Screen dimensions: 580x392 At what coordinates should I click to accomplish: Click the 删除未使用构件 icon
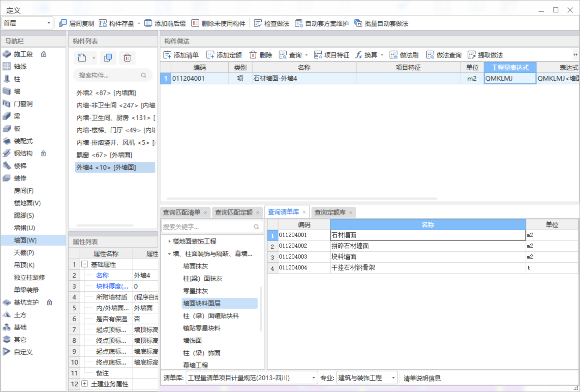tap(195, 23)
